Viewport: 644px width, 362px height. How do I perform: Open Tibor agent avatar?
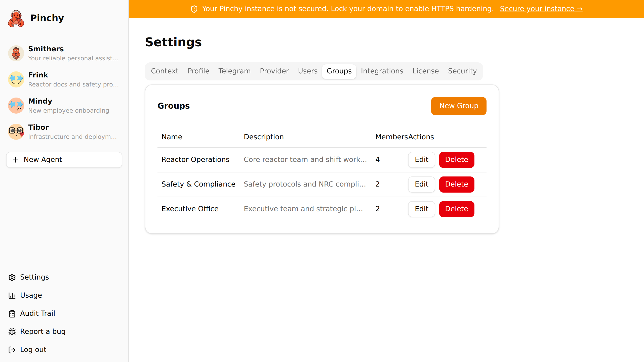click(x=16, y=132)
